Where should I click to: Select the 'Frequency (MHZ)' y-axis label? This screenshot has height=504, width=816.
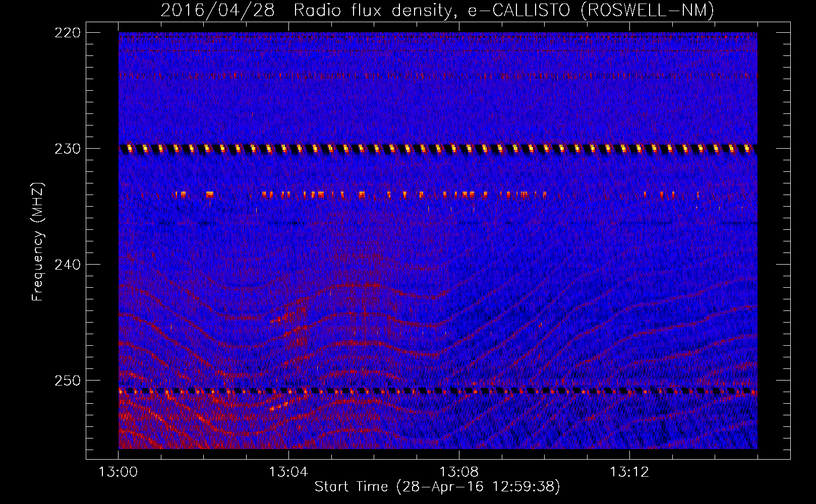pos(38,241)
